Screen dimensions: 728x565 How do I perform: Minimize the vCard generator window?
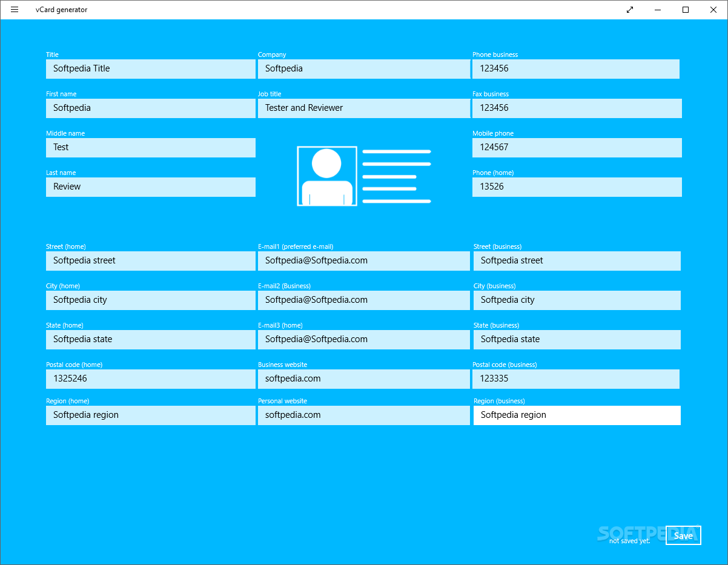pyautogui.click(x=658, y=10)
